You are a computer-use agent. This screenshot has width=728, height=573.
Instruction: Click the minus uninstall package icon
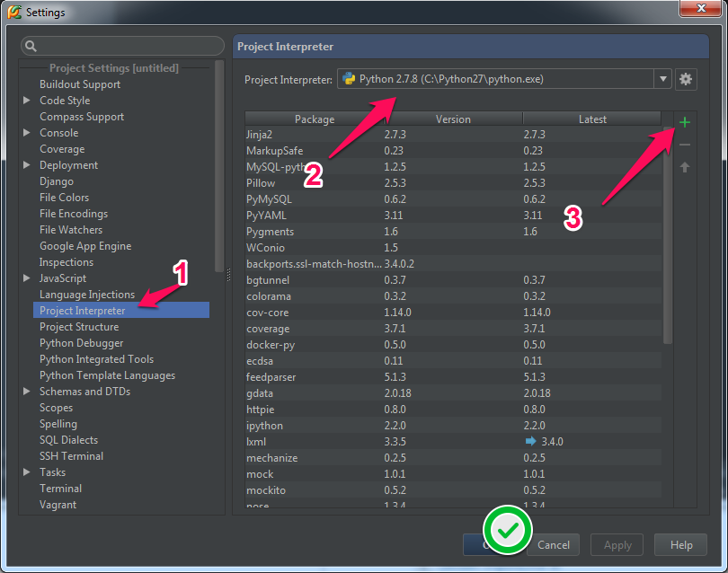(684, 145)
